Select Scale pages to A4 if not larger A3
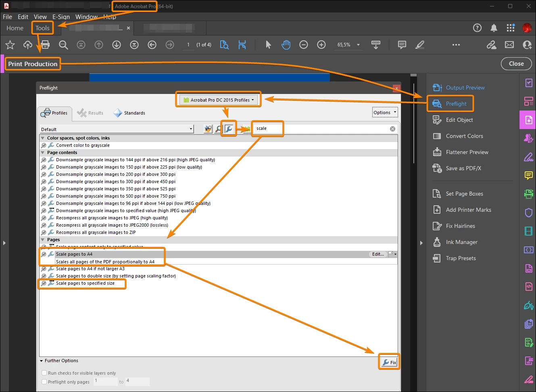 point(90,269)
